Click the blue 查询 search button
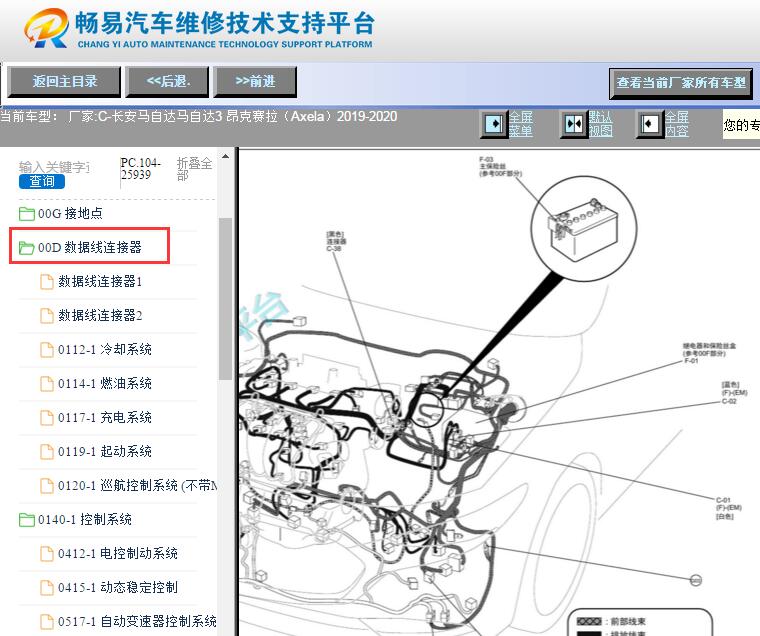Image resolution: width=760 pixels, height=636 pixels. point(42,181)
